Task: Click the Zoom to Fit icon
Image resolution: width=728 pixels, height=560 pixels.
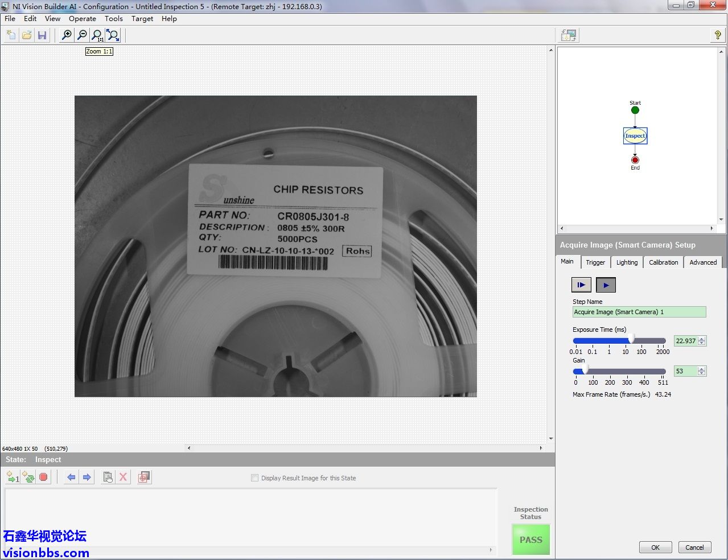Action: [113, 35]
